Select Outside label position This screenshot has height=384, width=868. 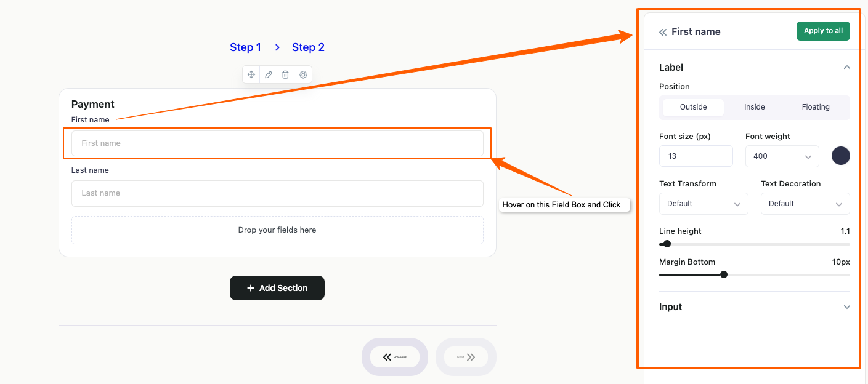tap(693, 107)
